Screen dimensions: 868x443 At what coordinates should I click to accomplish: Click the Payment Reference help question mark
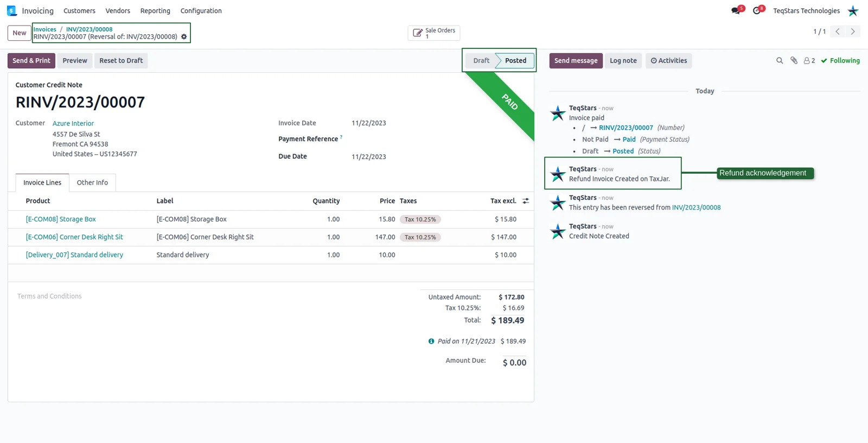tap(341, 137)
